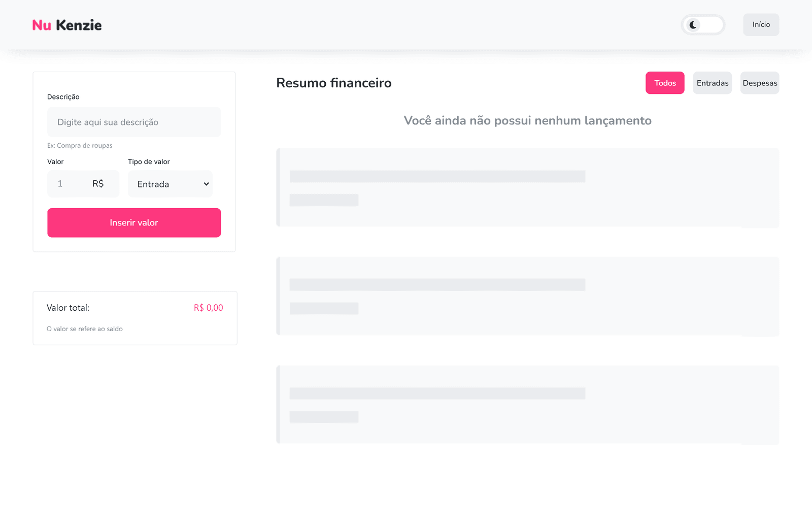Click 'Você ainda não possui nenhum lançamento' message
812x520 pixels.
pyautogui.click(x=528, y=120)
